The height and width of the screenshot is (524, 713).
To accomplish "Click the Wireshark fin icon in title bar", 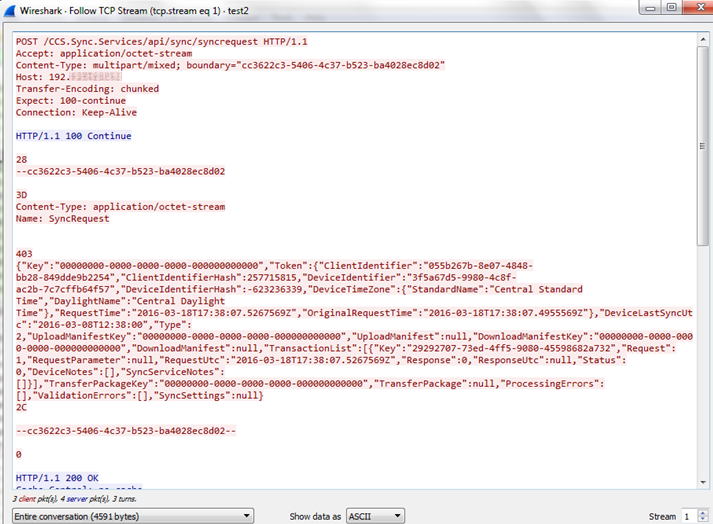I will coord(9,8).
